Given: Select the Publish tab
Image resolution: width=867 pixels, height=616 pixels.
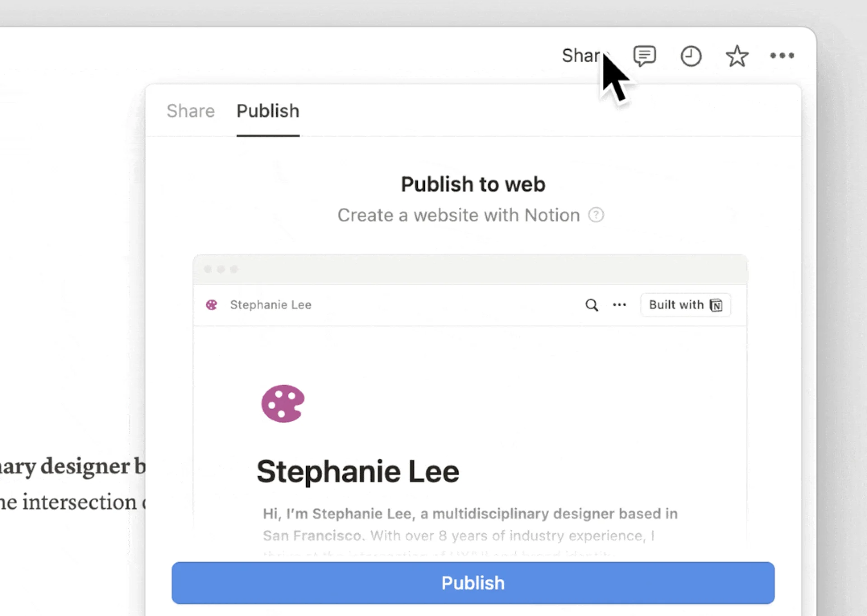Looking at the screenshot, I should (x=268, y=111).
